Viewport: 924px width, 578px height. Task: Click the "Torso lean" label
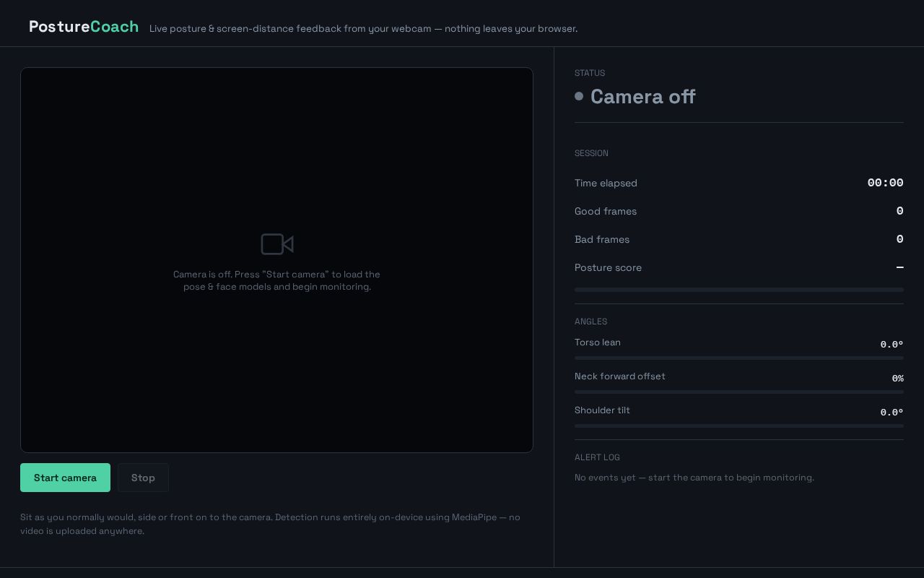click(598, 342)
